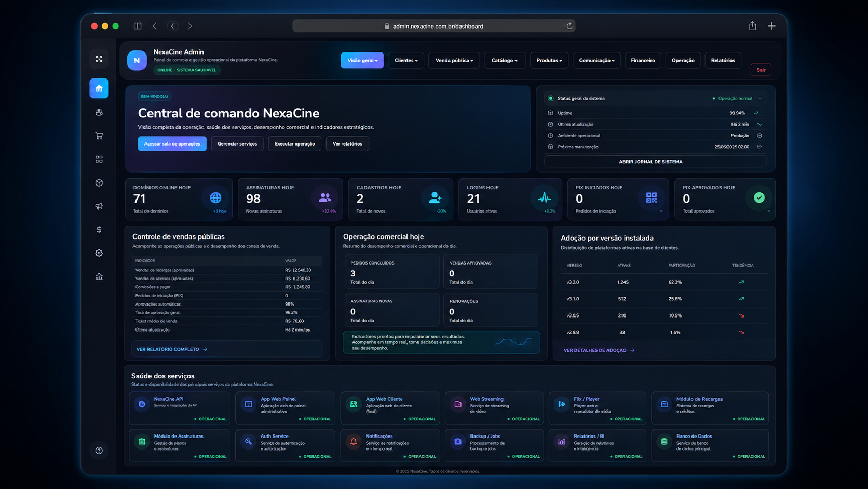Click the NexaCine API service icon

142,404
